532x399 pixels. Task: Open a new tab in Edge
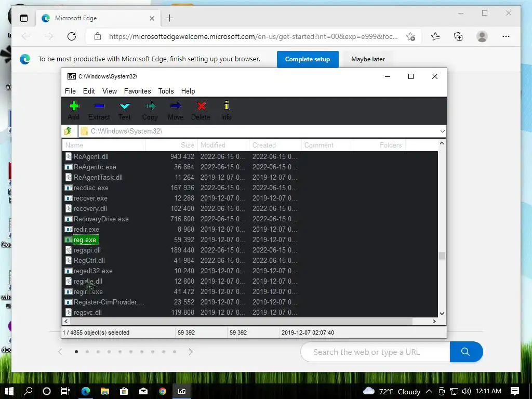pos(170,18)
